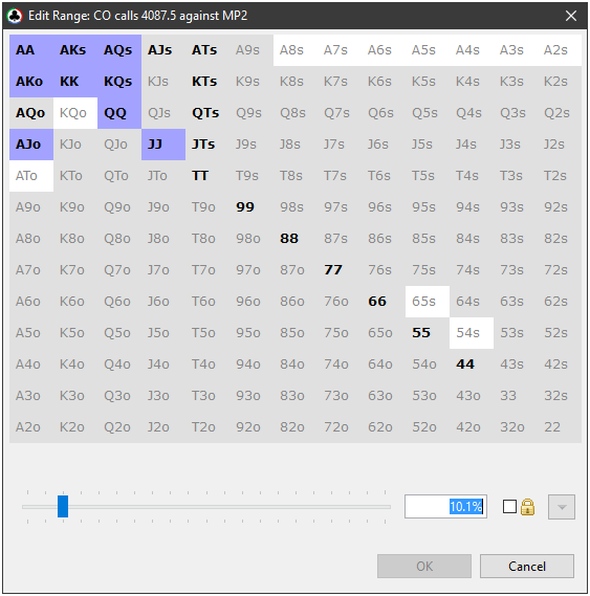590x596 pixels.
Task: Select the K2s hand cell
Action: pos(560,82)
